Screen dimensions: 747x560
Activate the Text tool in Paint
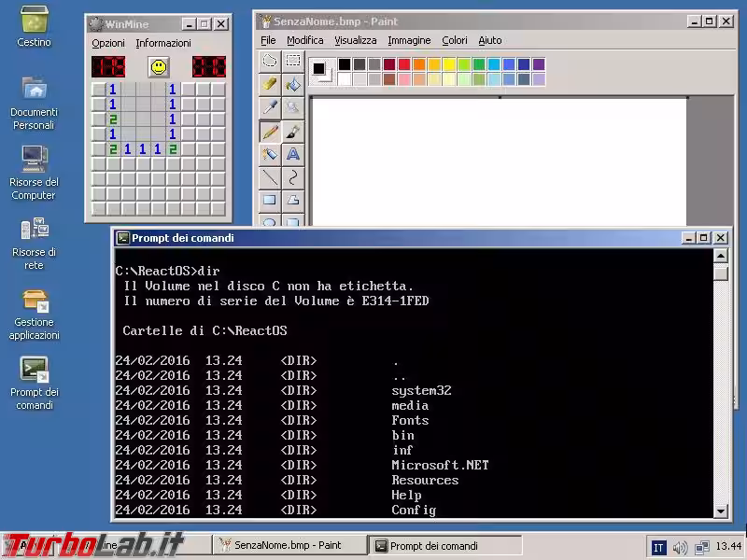pyautogui.click(x=292, y=154)
